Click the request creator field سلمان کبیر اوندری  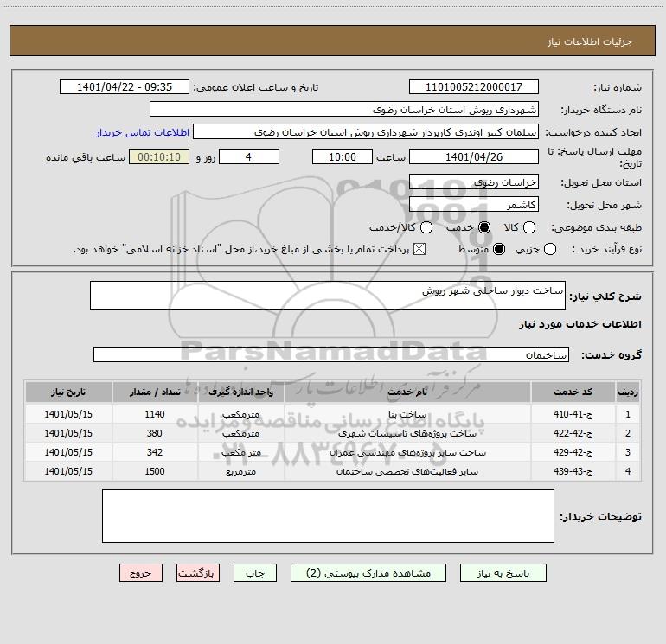pyautogui.click(x=366, y=131)
